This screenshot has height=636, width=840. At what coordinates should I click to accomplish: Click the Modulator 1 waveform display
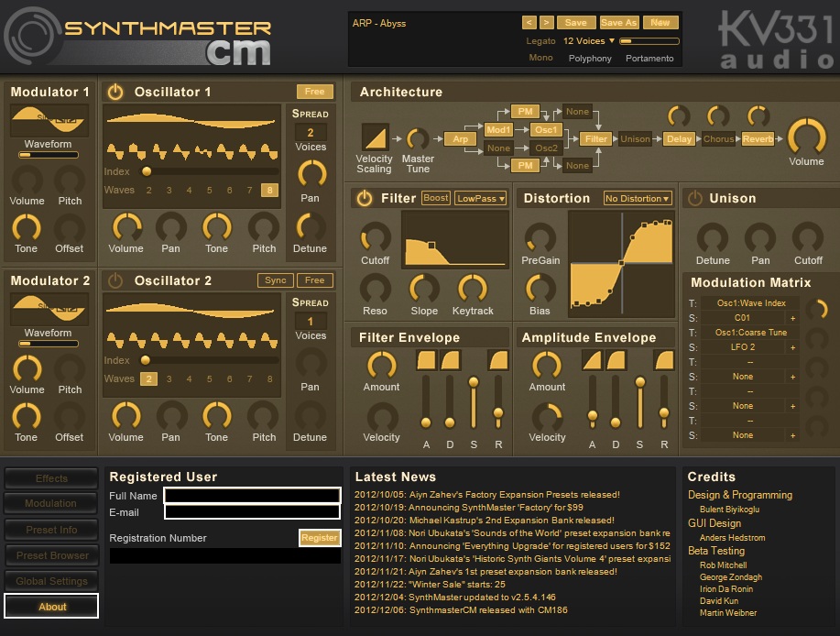[x=49, y=120]
